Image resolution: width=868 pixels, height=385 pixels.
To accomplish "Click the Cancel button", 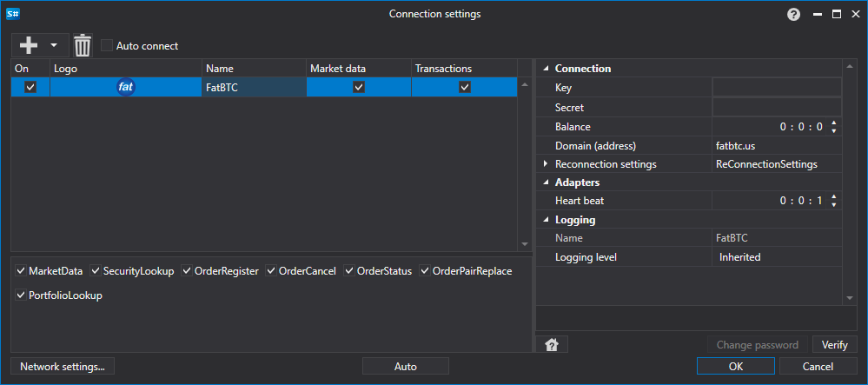I will (818, 366).
